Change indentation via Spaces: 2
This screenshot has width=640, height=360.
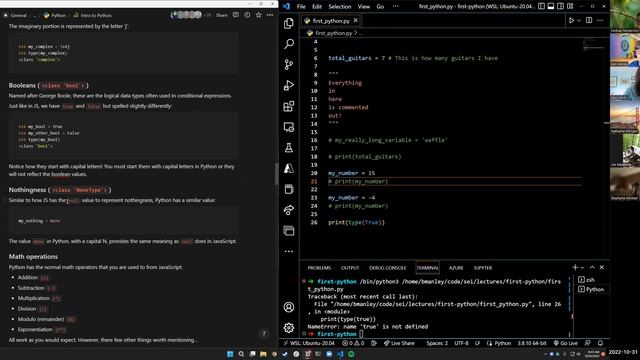click(x=437, y=343)
